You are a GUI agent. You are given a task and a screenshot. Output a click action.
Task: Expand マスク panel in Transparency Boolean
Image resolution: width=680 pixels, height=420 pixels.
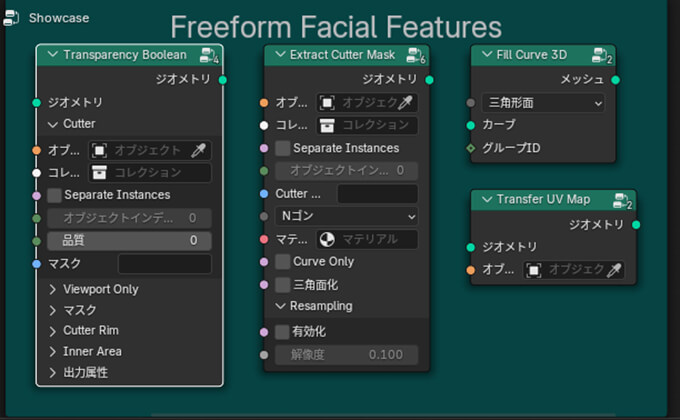coord(53,310)
